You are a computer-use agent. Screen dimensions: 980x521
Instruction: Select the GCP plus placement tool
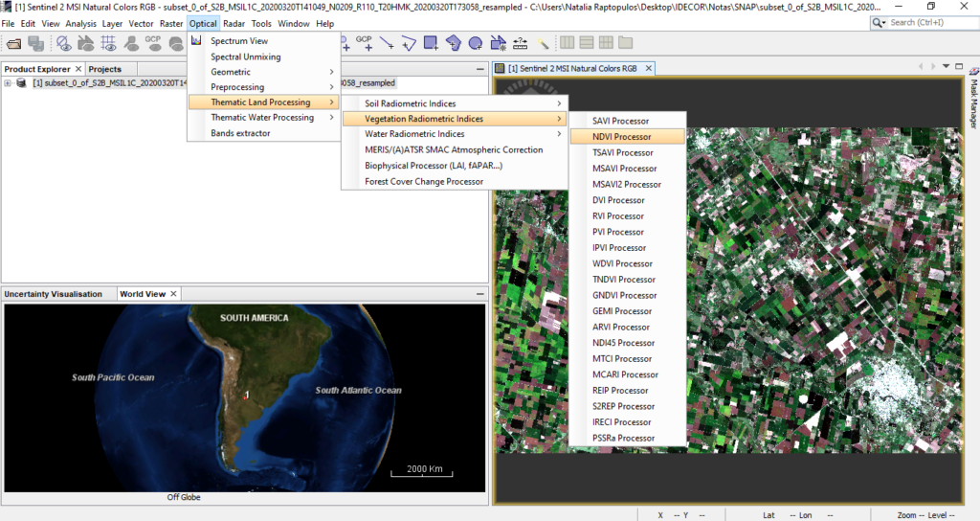pyautogui.click(x=364, y=42)
